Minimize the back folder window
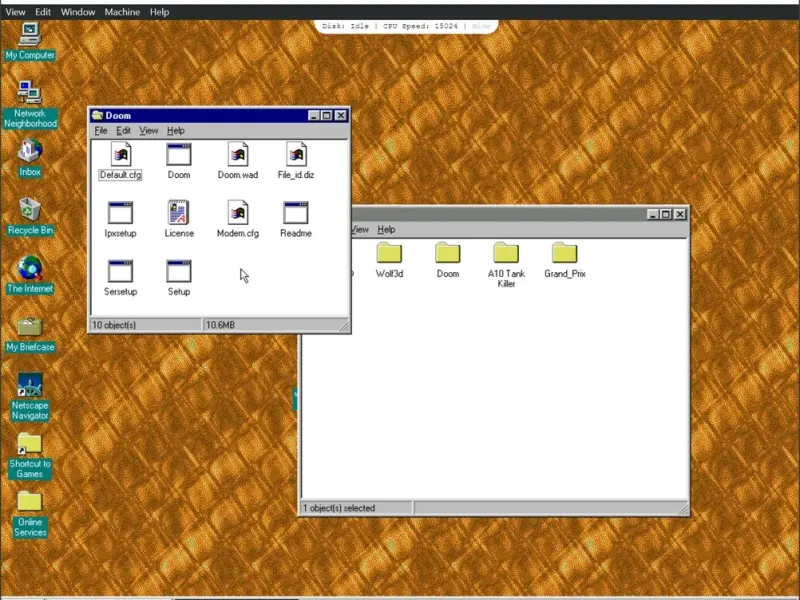 (653, 214)
